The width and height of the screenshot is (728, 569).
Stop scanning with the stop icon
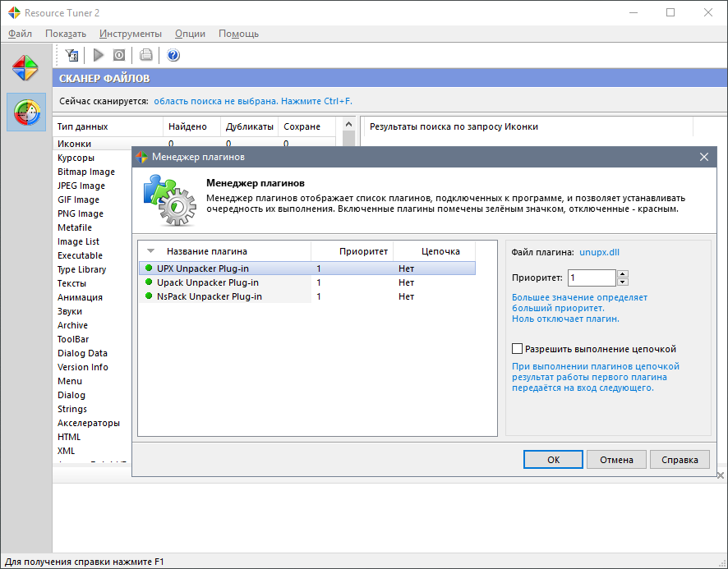click(x=119, y=55)
